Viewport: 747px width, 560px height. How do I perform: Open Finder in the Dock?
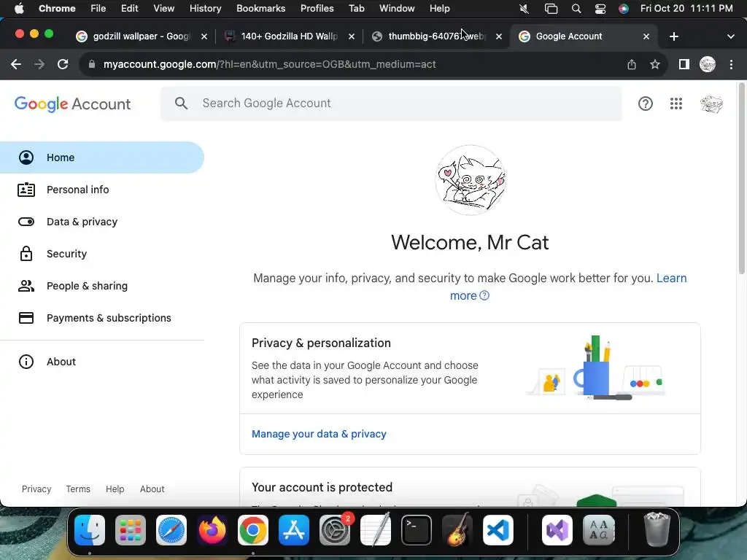[90, 530]
